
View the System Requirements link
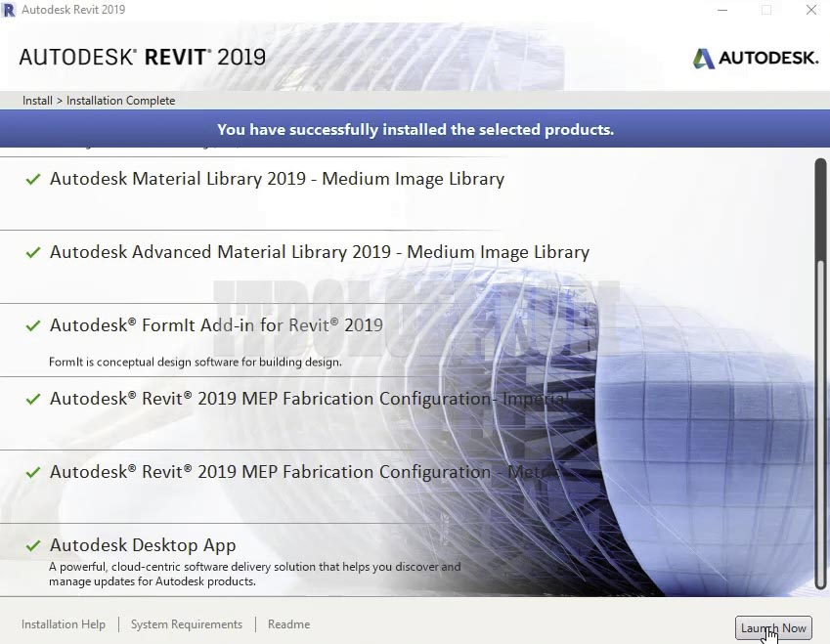pos(186,623)
